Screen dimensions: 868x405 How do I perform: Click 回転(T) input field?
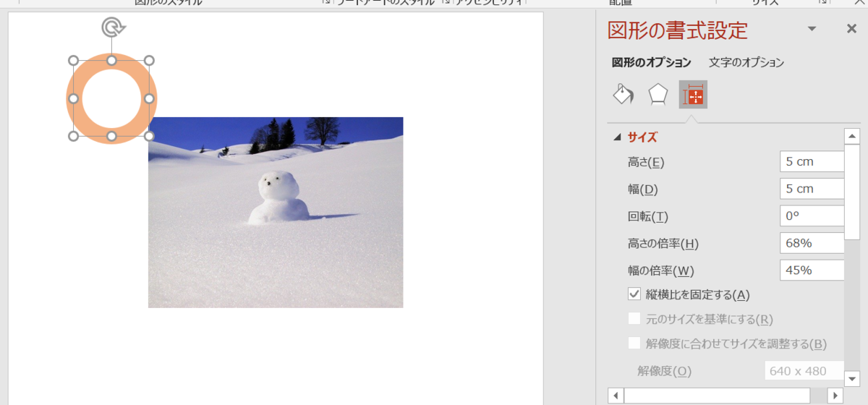tap(812, 216)
